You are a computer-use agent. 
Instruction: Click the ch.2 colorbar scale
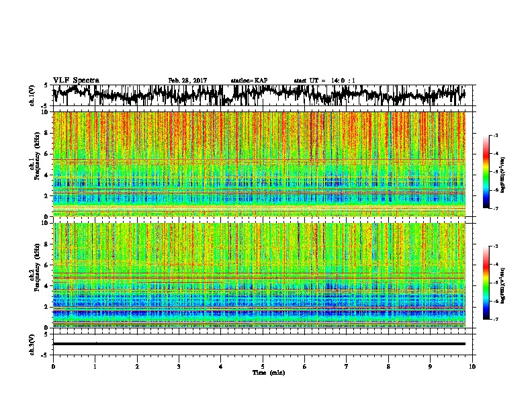coord(486,283)
